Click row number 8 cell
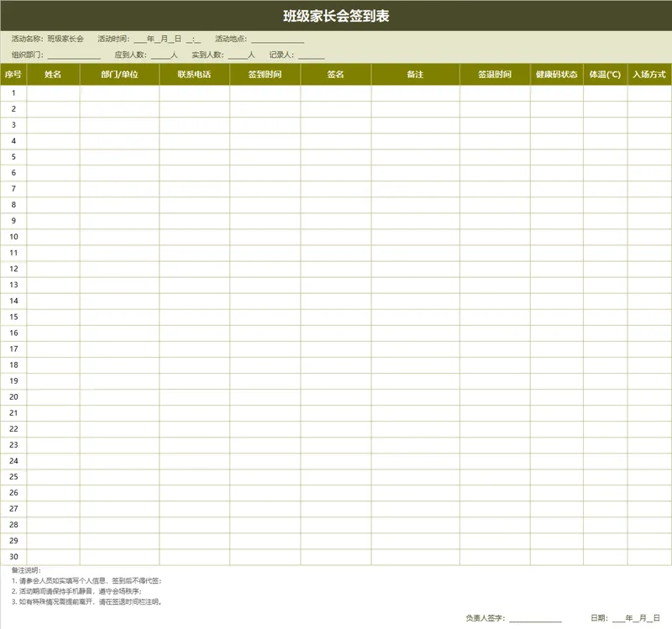The image size is (672, 629). 13,205
